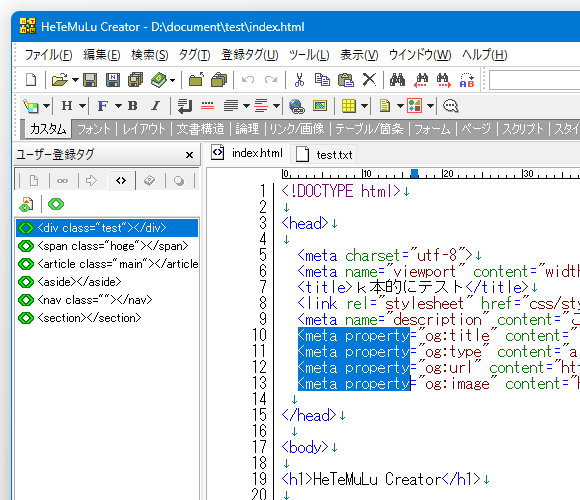Click the blue F font button

(103, 106)
